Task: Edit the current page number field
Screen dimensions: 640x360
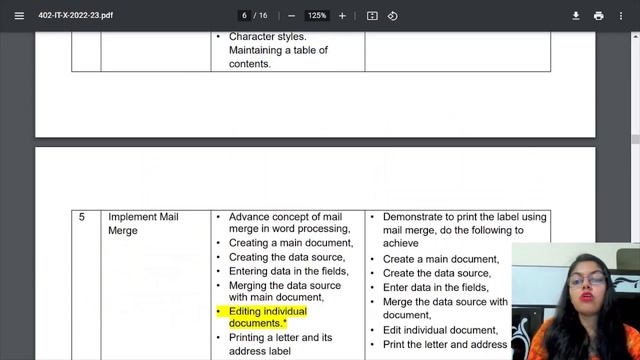Action: point(244,16)
